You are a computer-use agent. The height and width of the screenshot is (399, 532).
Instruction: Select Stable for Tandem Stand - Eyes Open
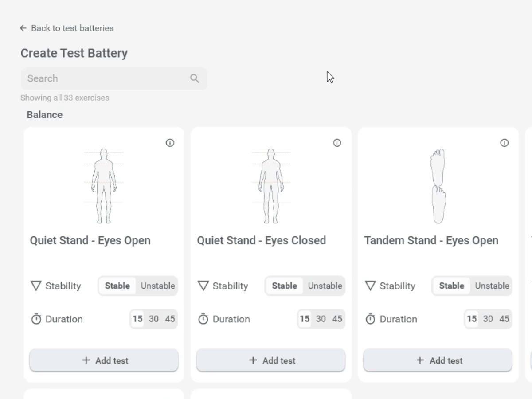452,286
